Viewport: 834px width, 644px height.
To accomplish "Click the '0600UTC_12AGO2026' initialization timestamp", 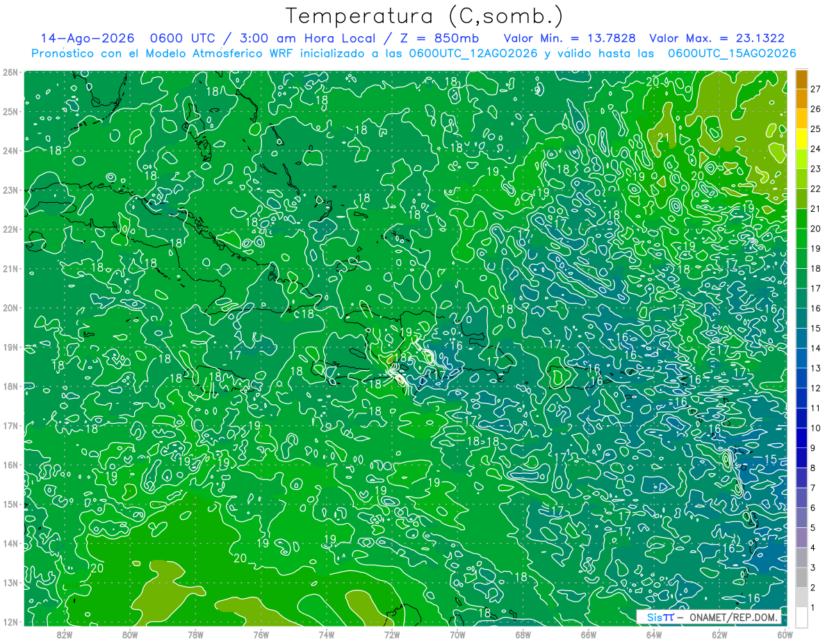I will (x=473, y=53).
